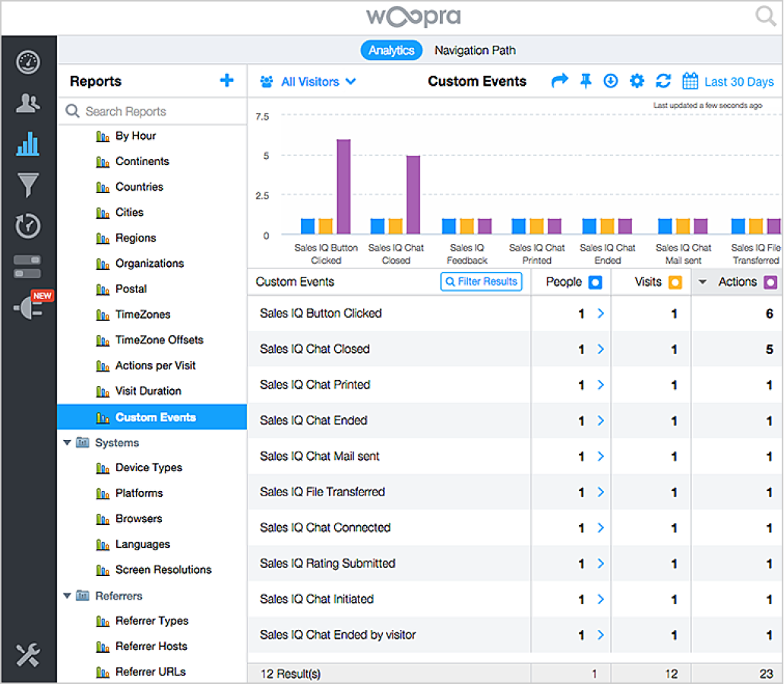Toggle the People column blue checkbox

[596, 282]
